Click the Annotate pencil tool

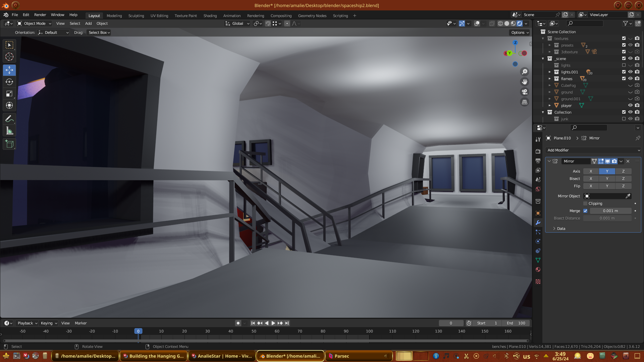[9, 119]
